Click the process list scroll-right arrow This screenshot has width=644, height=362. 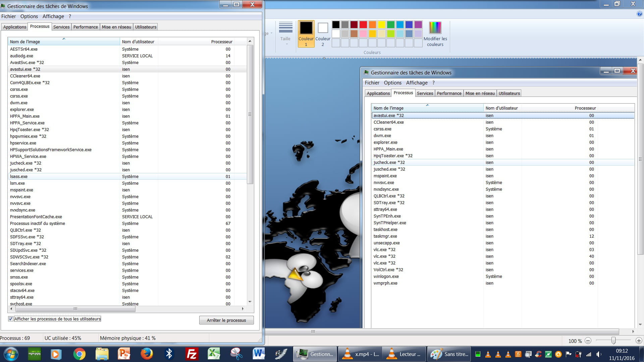coord(243,309)
